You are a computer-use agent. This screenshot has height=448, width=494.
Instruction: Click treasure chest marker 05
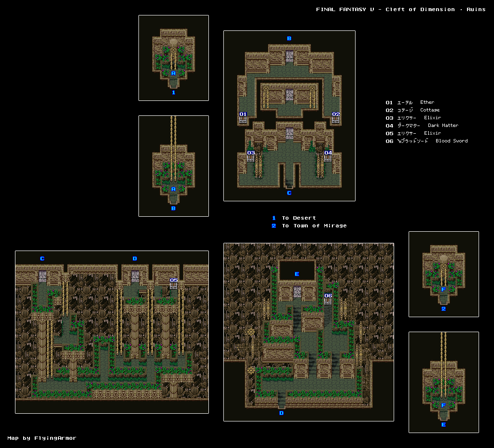point(174,283)
